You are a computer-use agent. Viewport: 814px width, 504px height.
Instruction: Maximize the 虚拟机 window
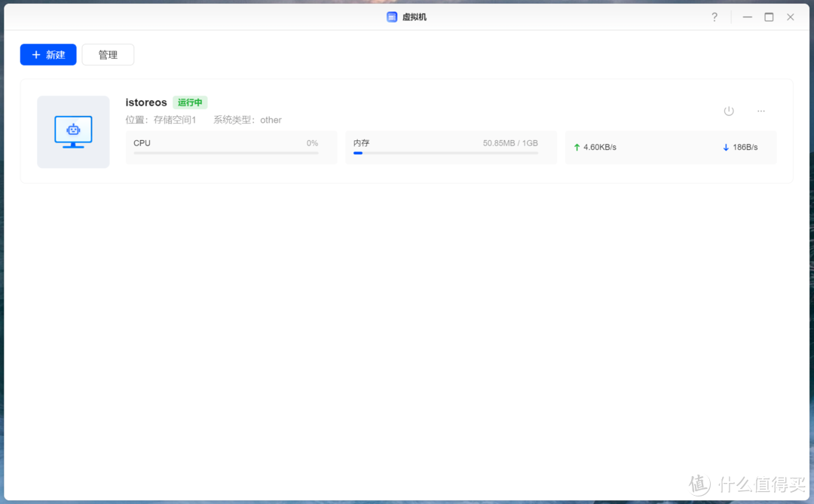pyautogui.click(x=769, y=17)
